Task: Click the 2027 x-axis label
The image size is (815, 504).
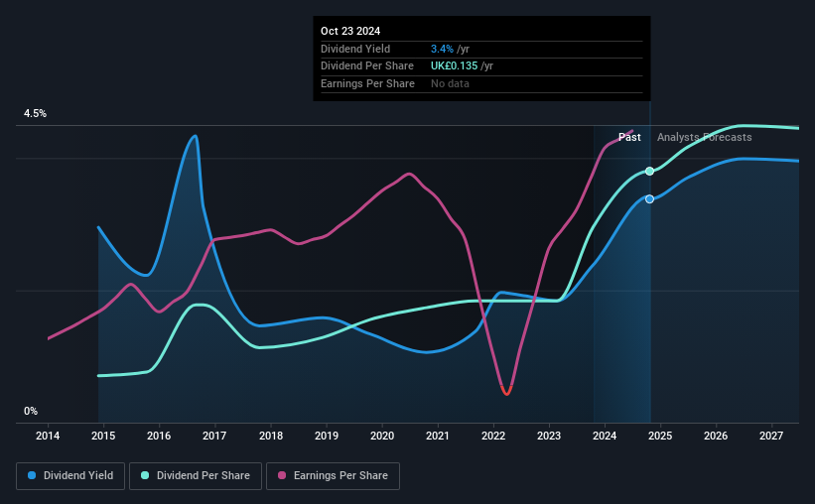Action: [771, 436]
